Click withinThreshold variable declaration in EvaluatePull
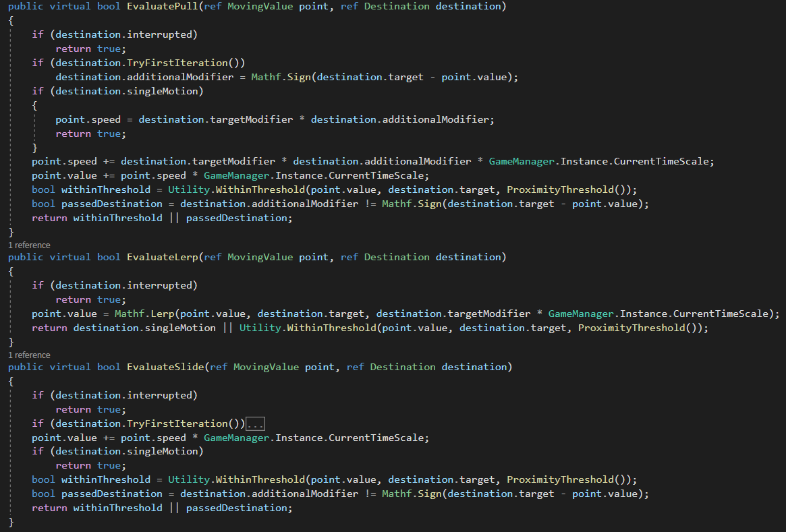 click(x=105, y=189)
